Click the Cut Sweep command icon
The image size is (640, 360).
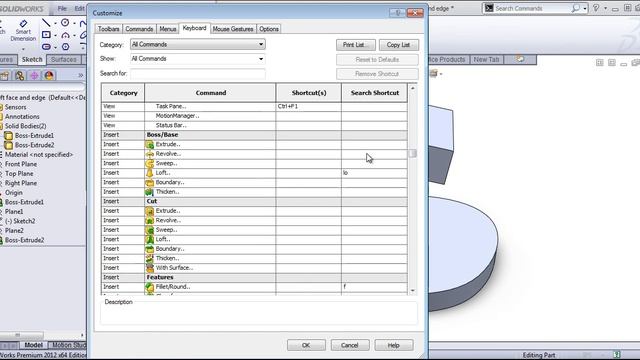(x=150, y=230)
